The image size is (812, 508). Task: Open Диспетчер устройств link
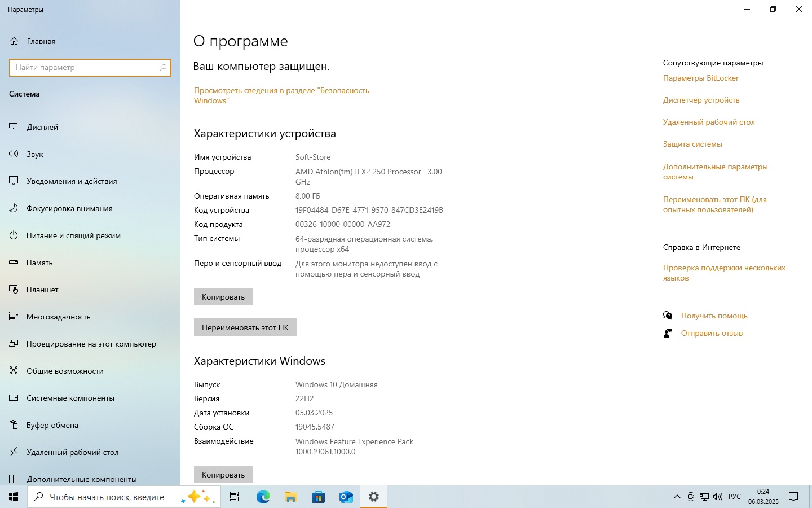tap(701, 100)
